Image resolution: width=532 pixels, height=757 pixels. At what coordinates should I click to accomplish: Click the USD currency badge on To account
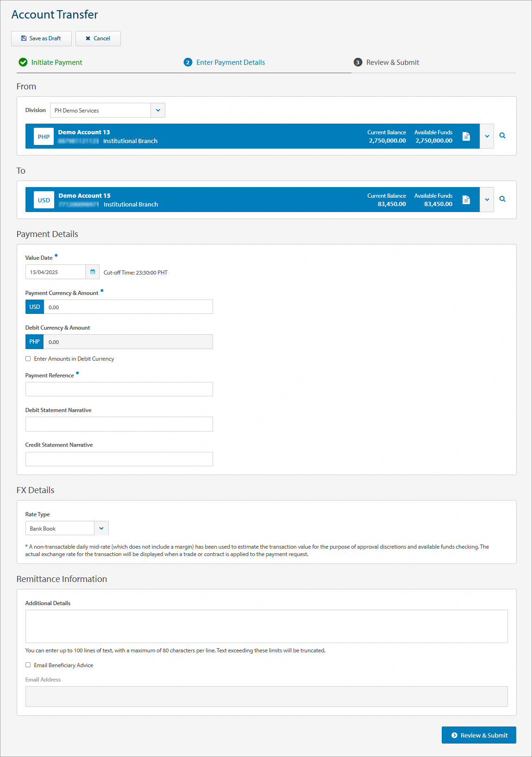tap(44, 200)
